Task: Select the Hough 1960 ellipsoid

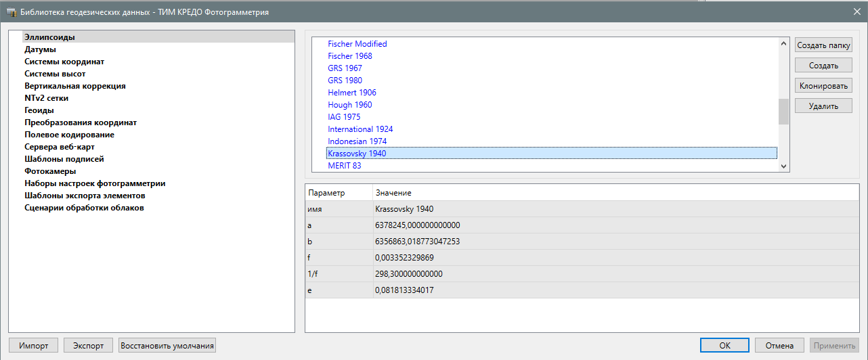Action: coord(350,105)
